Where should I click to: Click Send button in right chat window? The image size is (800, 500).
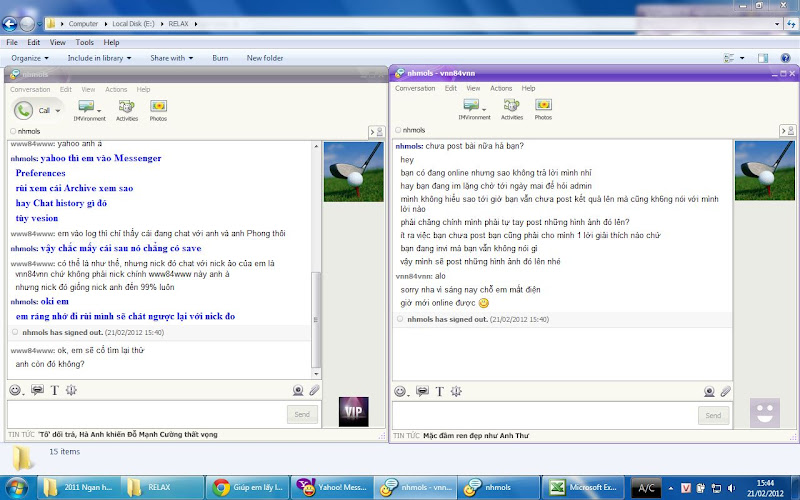pos(713,415)
